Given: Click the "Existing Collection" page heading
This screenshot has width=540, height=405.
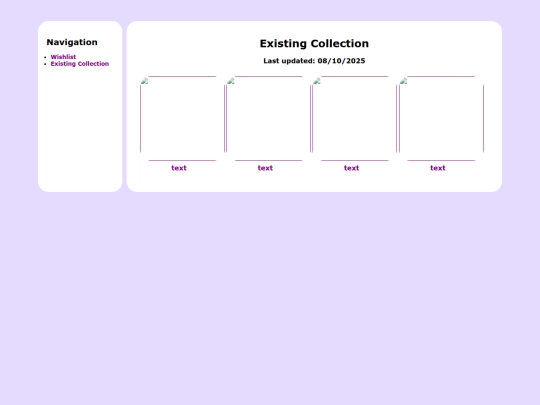Looking at the screenshot, I should (314, 43).
